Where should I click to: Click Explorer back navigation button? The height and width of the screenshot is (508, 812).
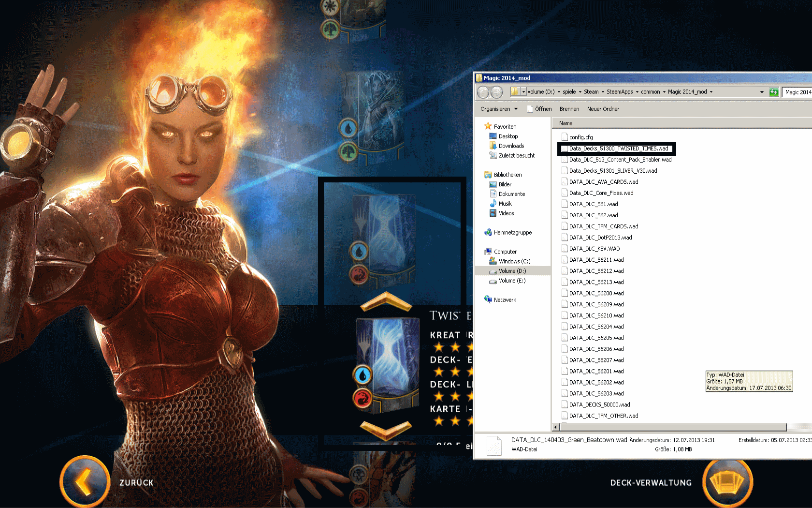(x=483, y=92)
